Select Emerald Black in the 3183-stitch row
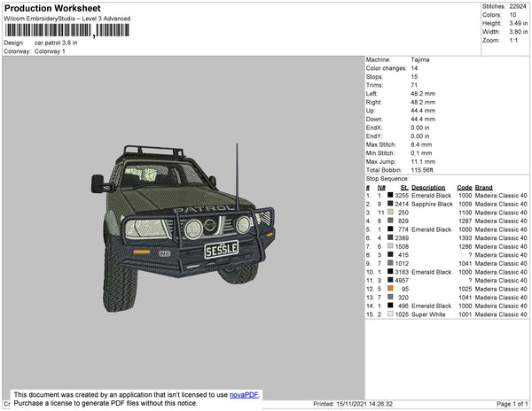The image size is (532, 411). tap(431, 272)
